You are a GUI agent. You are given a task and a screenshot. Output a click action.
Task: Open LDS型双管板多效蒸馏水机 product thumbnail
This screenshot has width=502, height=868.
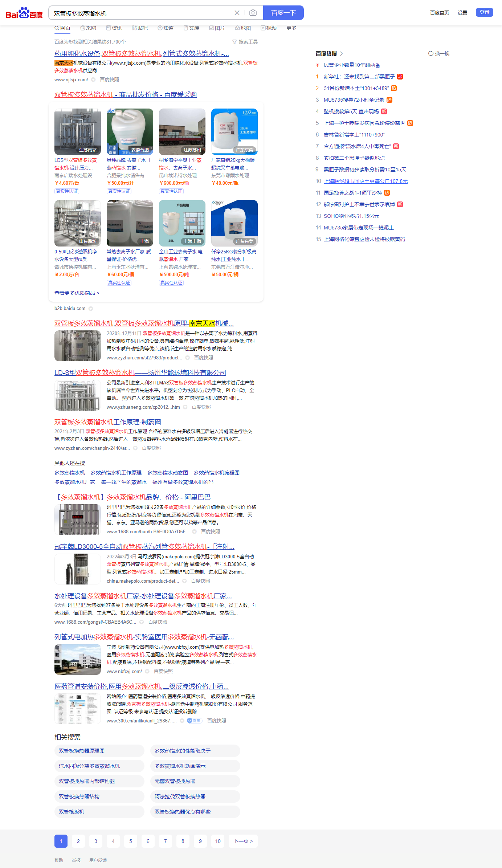pos(78,132)
